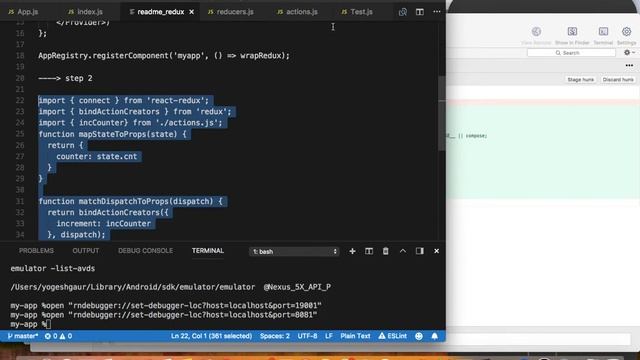
Task: Click the Nexus_5X_API_P emulator command line
Action: pyautogui.click(x=171, y=287)
